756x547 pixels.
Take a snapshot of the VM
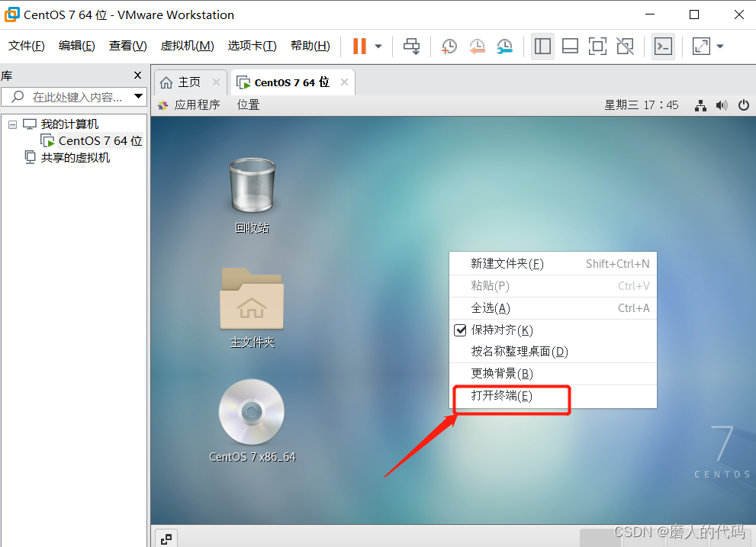pyautogui.click(x=449, y=46)
